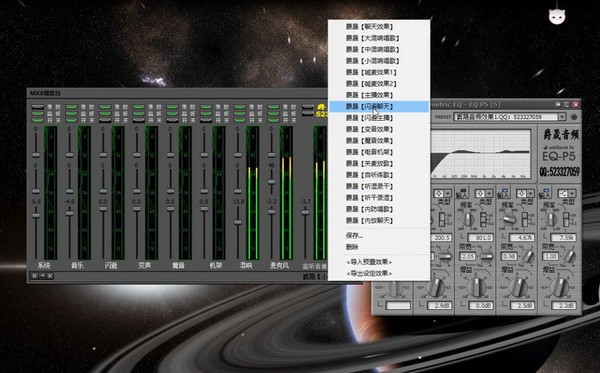Toggle 开关 button on 麦克风 channel
The width and height of the screenshot is (600, 373).
click(273, 120)
